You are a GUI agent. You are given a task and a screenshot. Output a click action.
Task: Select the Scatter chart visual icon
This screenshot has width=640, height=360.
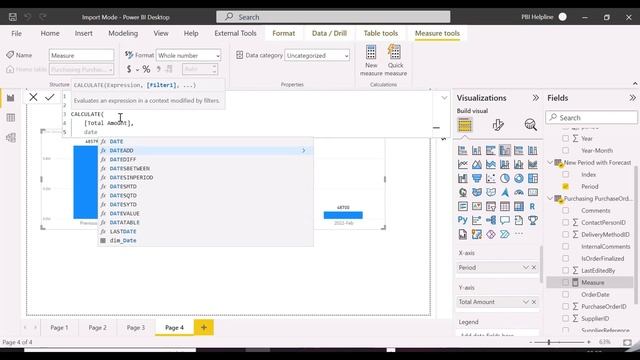[x=491, y=178]
